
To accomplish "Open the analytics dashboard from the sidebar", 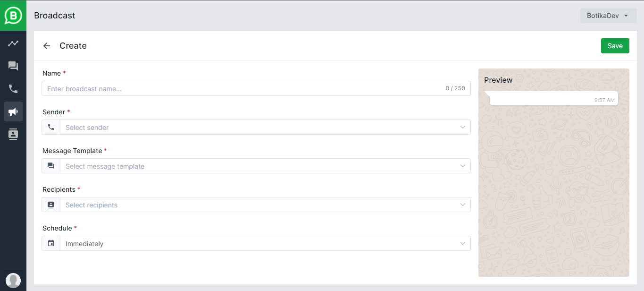I will pyautogui.click(x=13, y=43).
